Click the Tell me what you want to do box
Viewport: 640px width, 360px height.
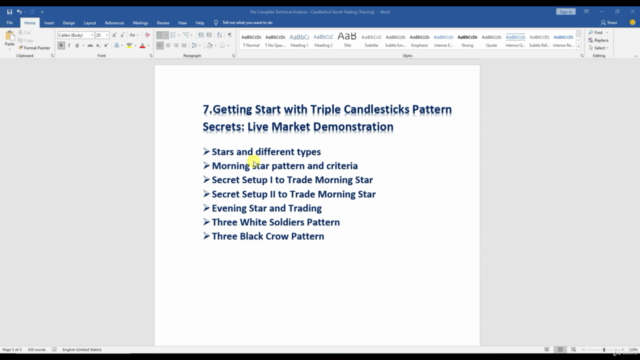(x=247, y=23)
